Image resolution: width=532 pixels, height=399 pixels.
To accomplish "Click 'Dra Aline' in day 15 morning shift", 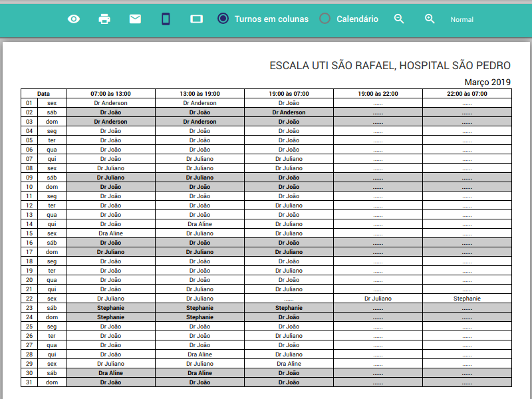I will pos(110,233).
